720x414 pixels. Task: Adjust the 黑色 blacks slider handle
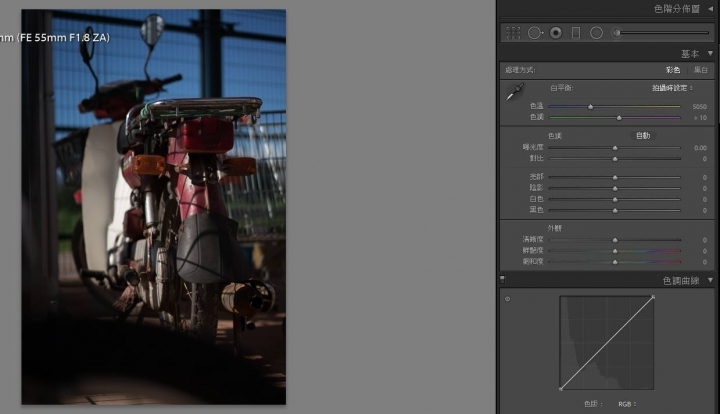tap(615, 210)
